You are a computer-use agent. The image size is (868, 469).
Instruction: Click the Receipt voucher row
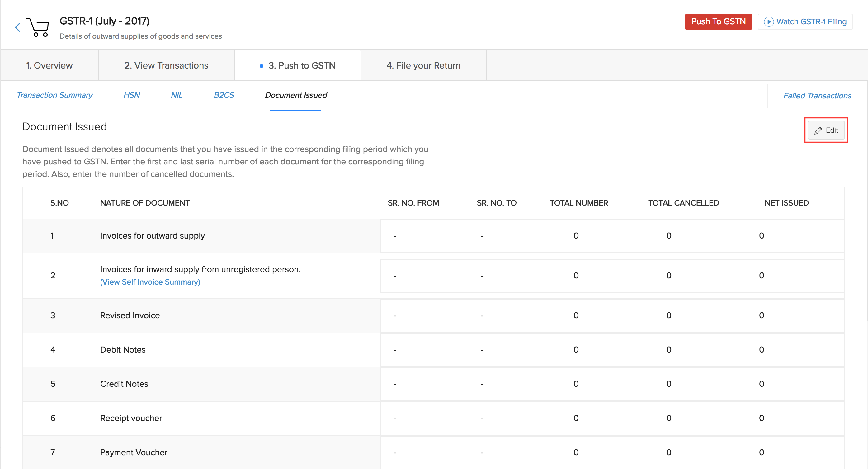click(131, 419)
